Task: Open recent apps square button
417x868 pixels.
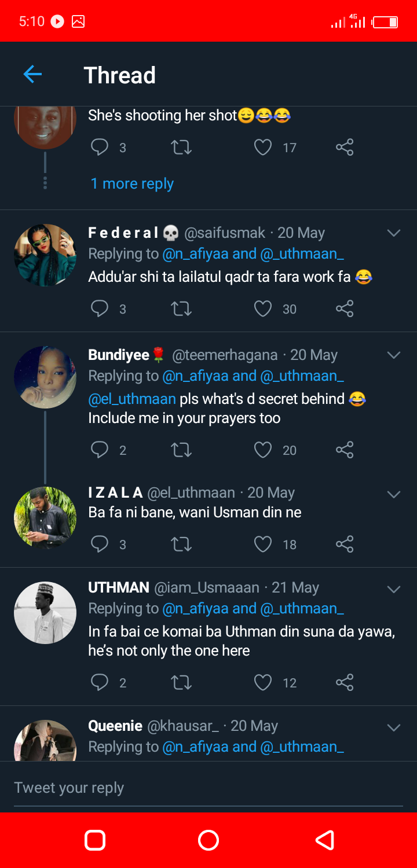Action: tap(95, 840)
